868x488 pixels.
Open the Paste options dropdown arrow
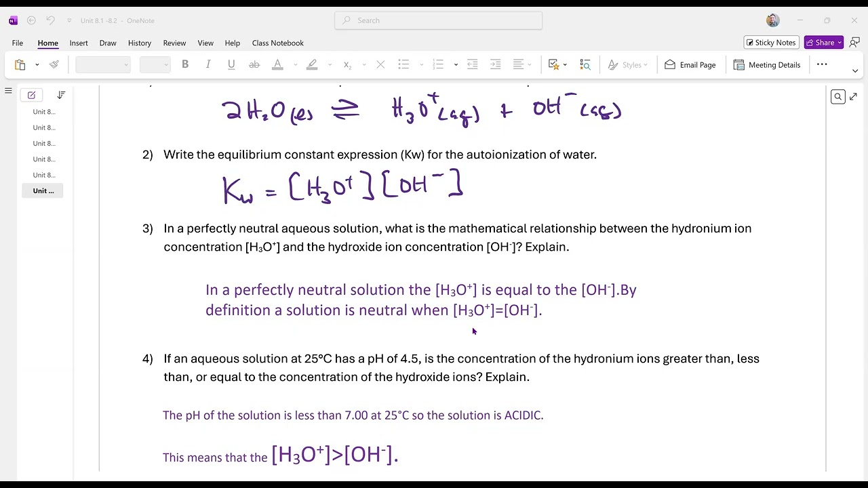tap(37, 65)
